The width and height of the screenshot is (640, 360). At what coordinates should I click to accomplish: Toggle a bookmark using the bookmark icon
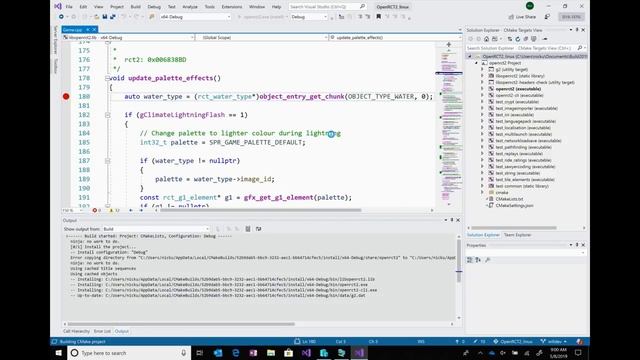coord(379,17)
